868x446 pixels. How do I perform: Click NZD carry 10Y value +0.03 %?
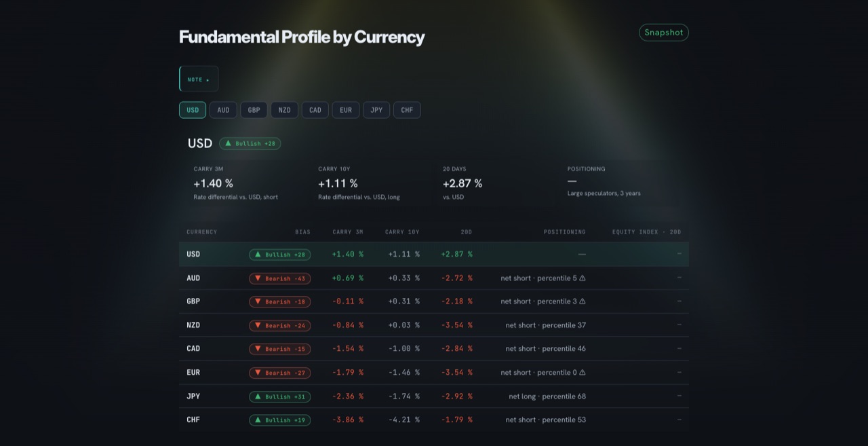pos(403,325)
